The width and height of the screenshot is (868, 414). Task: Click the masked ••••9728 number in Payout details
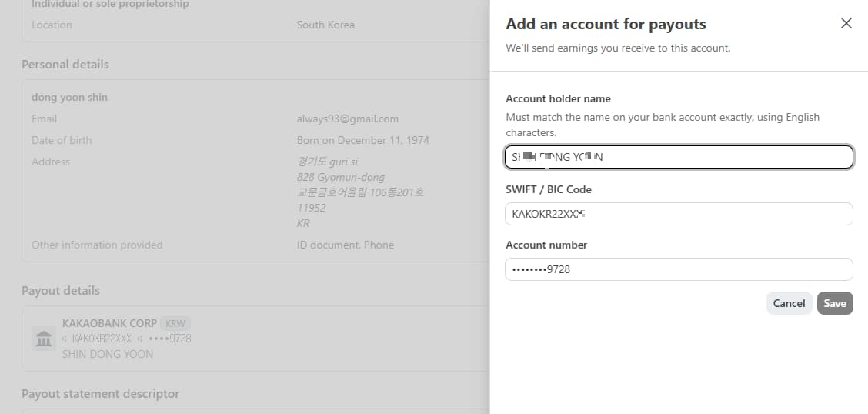point(169,339)
